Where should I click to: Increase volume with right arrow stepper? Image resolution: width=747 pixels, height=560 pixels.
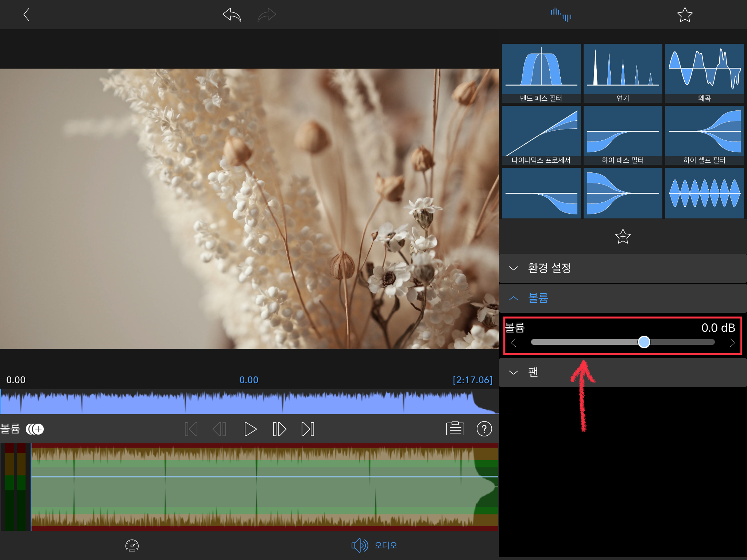tap(732, 343)
